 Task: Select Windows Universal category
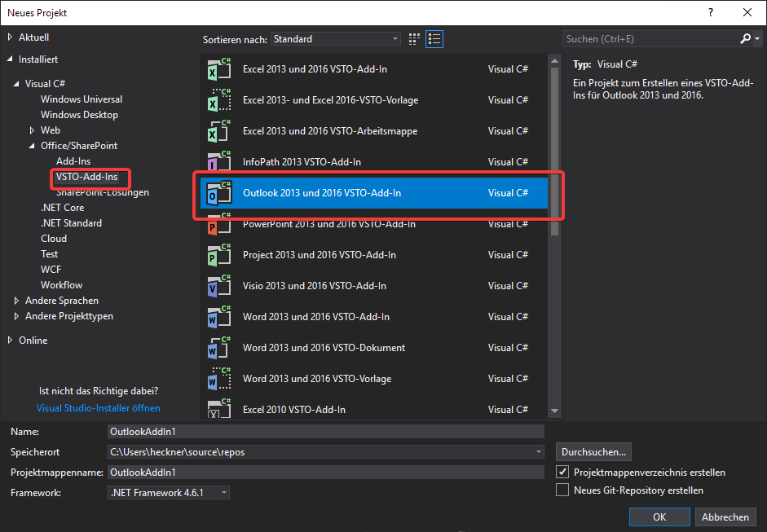click(x=82, y=99)
